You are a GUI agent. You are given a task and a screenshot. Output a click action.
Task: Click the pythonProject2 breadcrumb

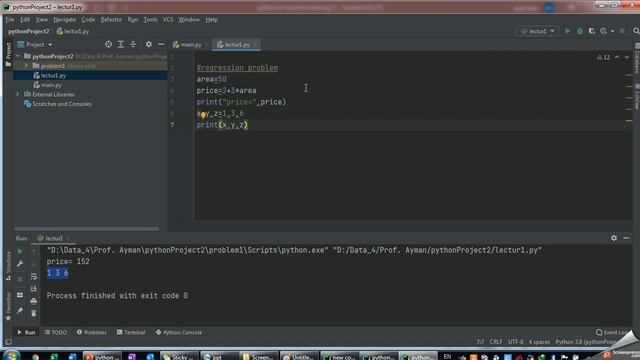29,31
